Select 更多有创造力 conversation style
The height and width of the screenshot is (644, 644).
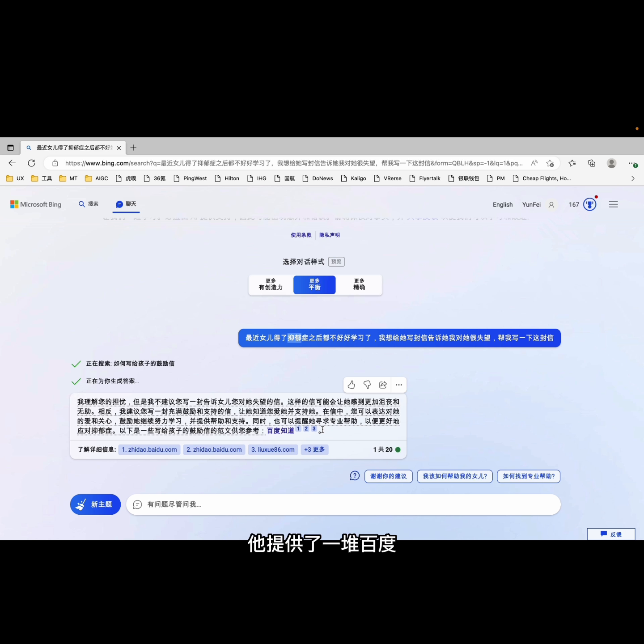tap(271, 284)
